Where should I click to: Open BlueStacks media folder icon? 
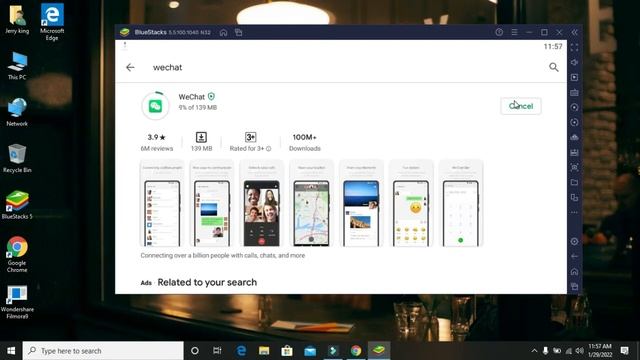574,182
